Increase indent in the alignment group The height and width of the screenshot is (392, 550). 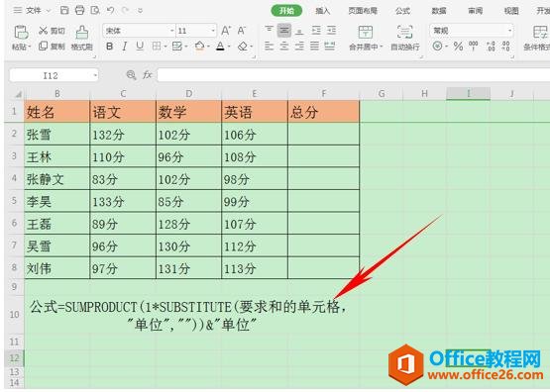(x=331, y=31)
